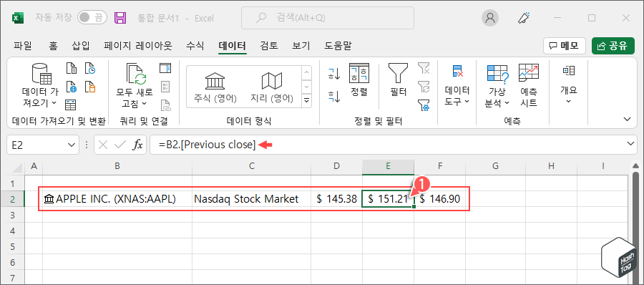
Task: Open the 파일 (File) menu
Action: [x=23, y=45]
